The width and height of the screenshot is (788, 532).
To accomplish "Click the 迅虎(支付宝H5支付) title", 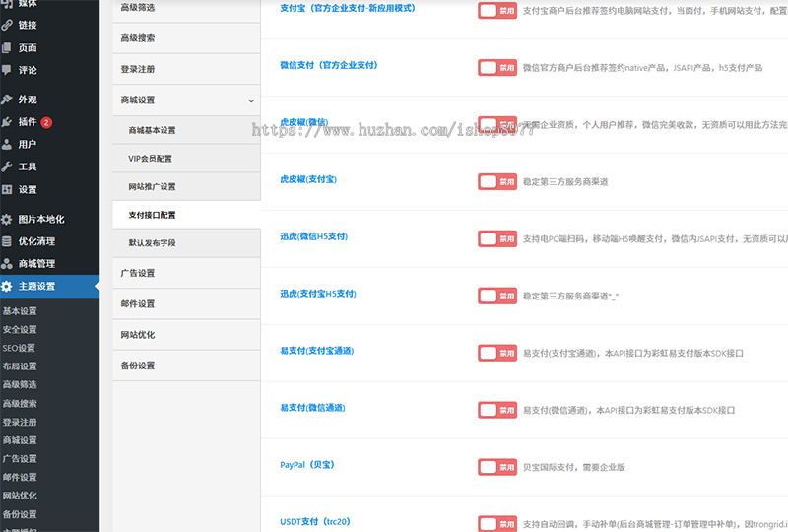I will (317, 294).
